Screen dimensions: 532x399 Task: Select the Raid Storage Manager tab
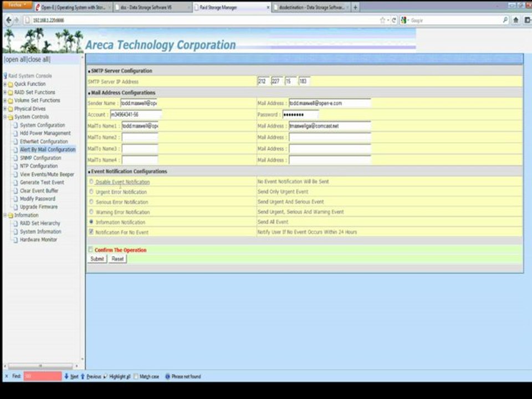point(232,7)
